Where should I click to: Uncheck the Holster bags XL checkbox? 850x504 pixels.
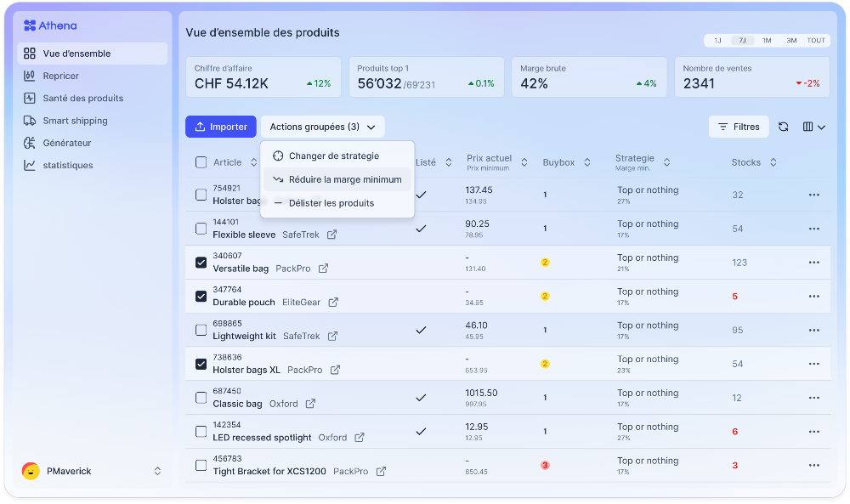201,364
